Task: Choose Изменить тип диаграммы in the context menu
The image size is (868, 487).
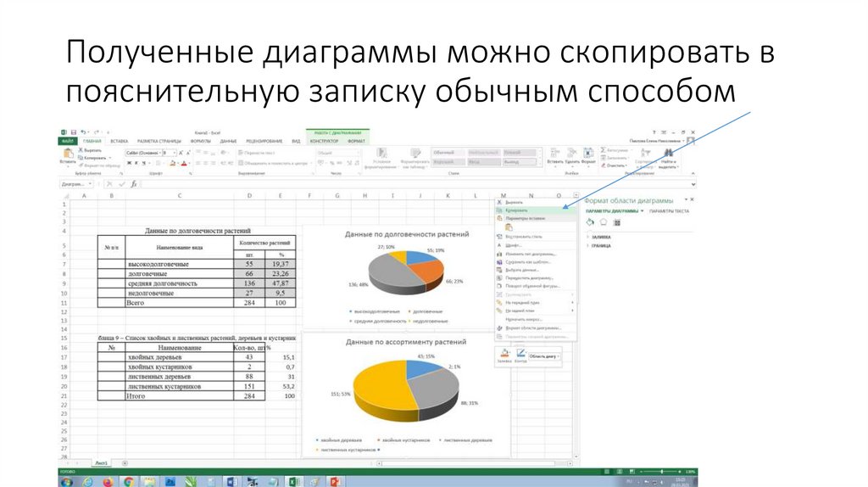Action: point(535,254)
